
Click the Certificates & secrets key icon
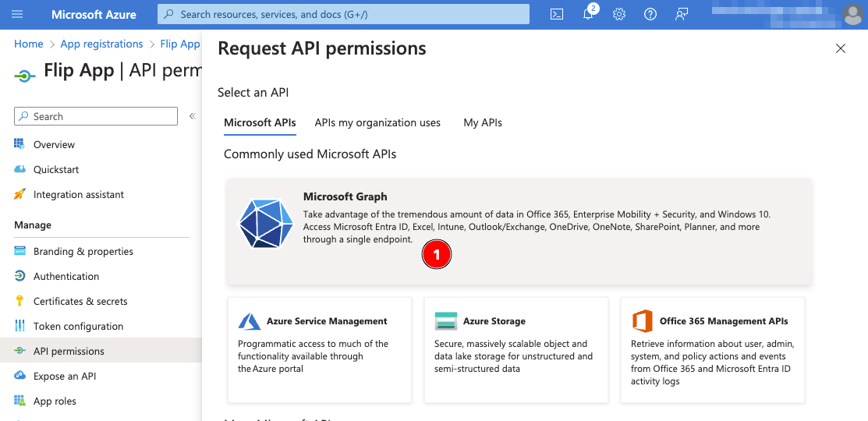(19, 301)
